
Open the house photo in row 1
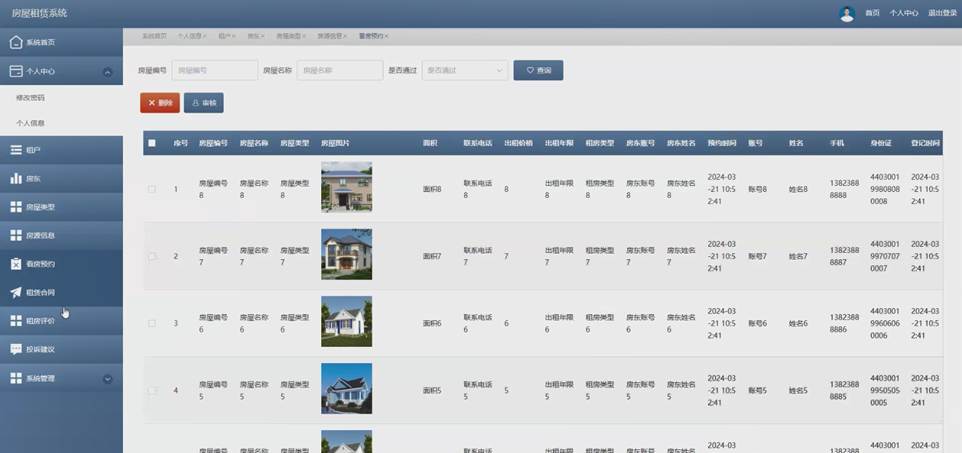pos(347,187)
